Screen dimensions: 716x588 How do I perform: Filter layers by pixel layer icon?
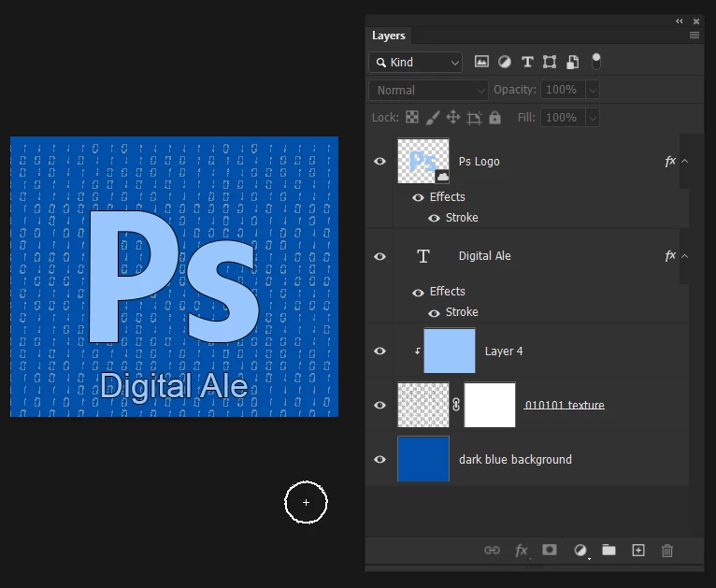(481, 62)
